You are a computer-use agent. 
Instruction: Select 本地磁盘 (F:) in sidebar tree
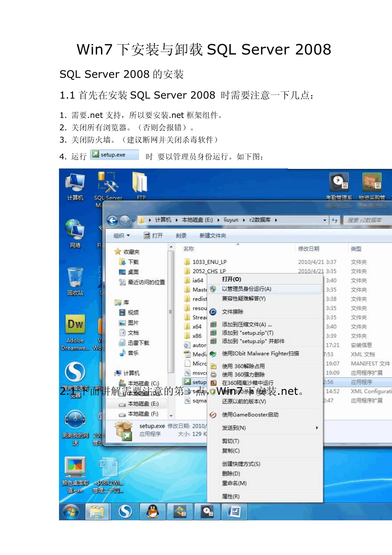click(139, 414)
